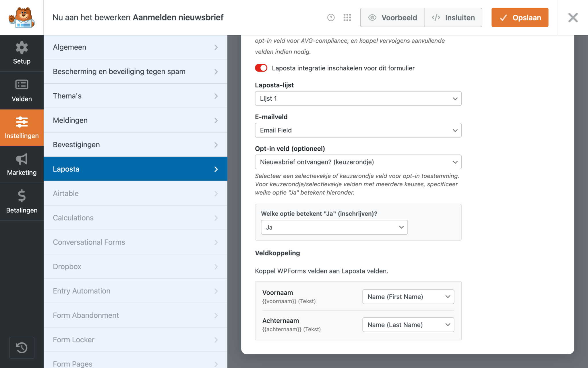The width and height of the screenshot is (588, 368).
Task: Click the {{voornaam}} (Tekst) tag text
Action: click(289, 301)
